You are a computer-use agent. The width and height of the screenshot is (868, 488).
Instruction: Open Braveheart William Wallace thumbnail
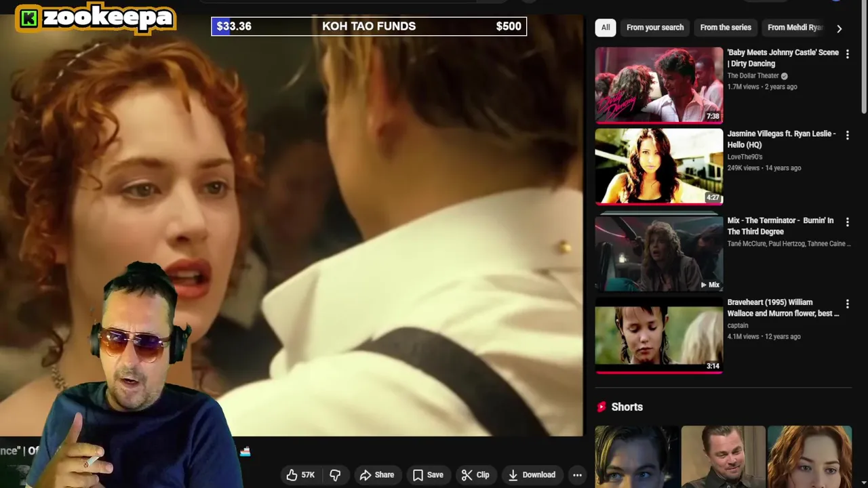click(x=659, y=335)
